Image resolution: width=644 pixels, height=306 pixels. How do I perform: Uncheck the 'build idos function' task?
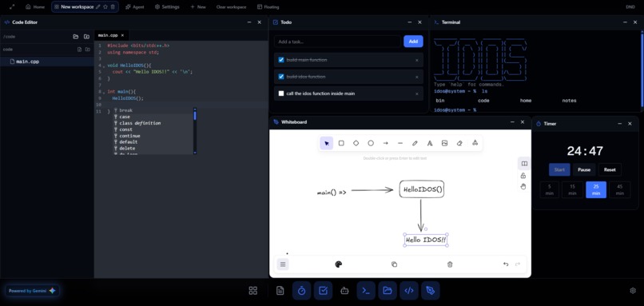point(281,77)
